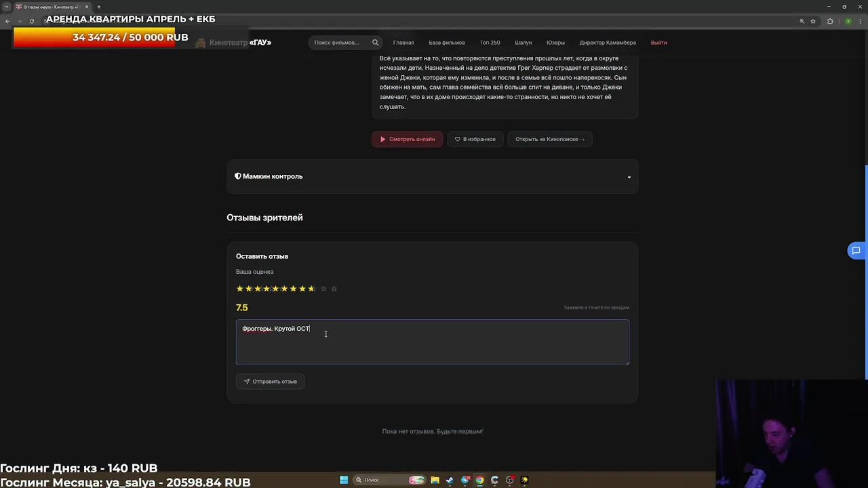The image size is (868, 488).
Task: Click the Кинотеатр «ГАУ» site logo
Action: (x=233, y=43)
